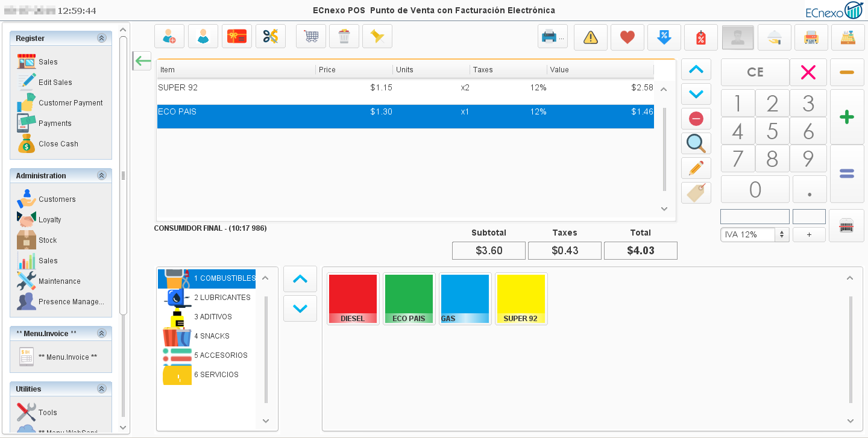Collapse the Menu.Invoice panel
868x438 pixels.
pos(101,333)
